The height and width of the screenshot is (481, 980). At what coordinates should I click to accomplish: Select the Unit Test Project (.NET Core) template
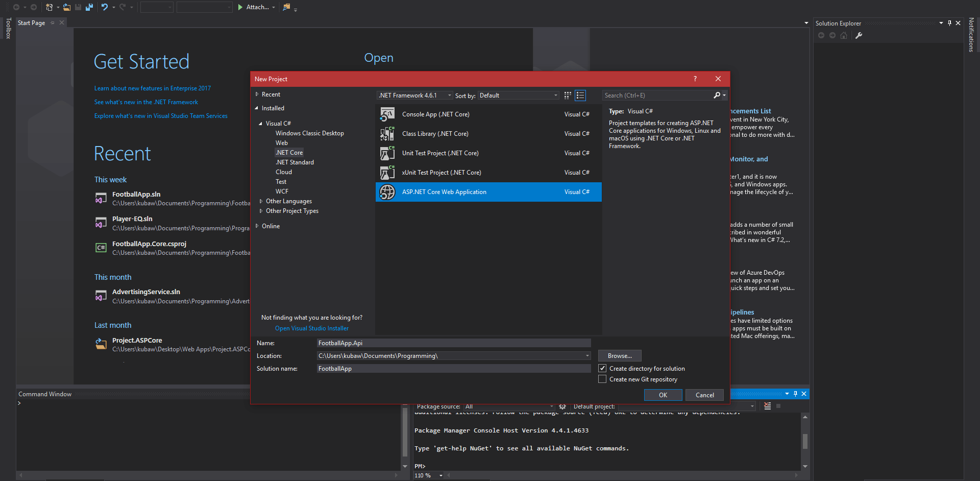[488, 153]
